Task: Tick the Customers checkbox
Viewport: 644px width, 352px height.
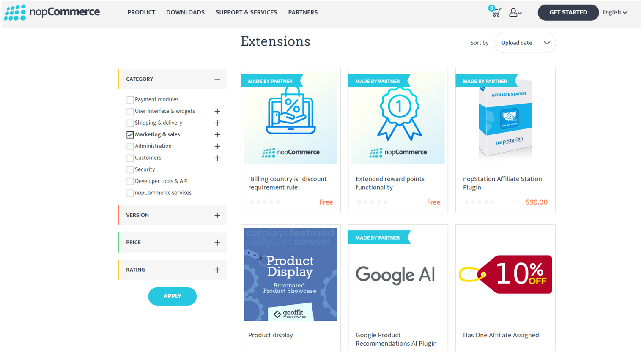Action: tap(130, 158)
